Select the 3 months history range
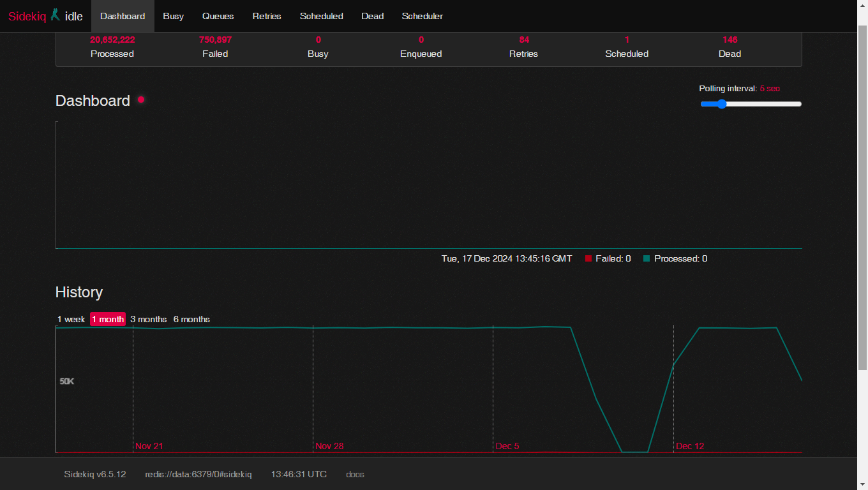 click(x=149, y=319)
